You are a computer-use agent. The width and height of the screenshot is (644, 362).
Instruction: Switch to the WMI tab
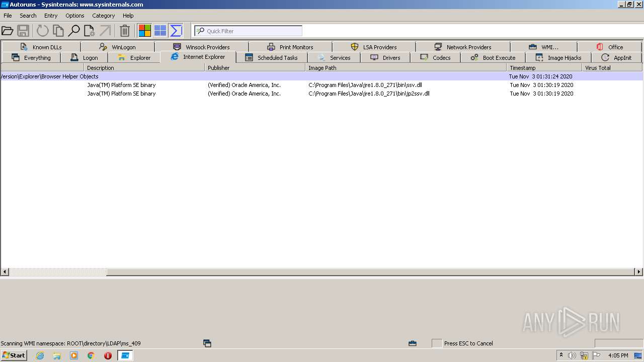(x=544, y=47)
